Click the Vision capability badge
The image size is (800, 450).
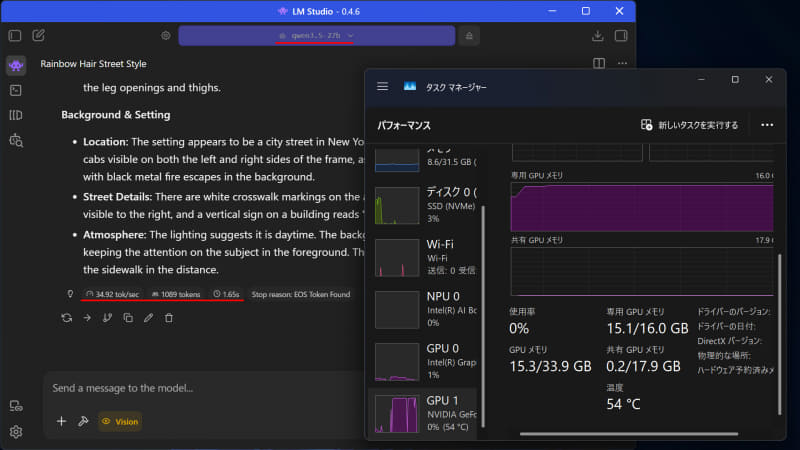[x=120, y=421]
